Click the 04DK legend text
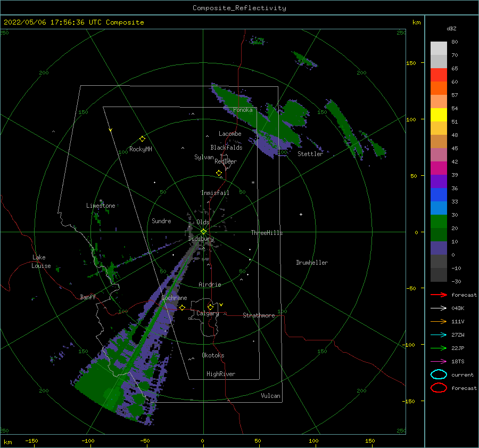479x448 pixels. coord(458,308)
